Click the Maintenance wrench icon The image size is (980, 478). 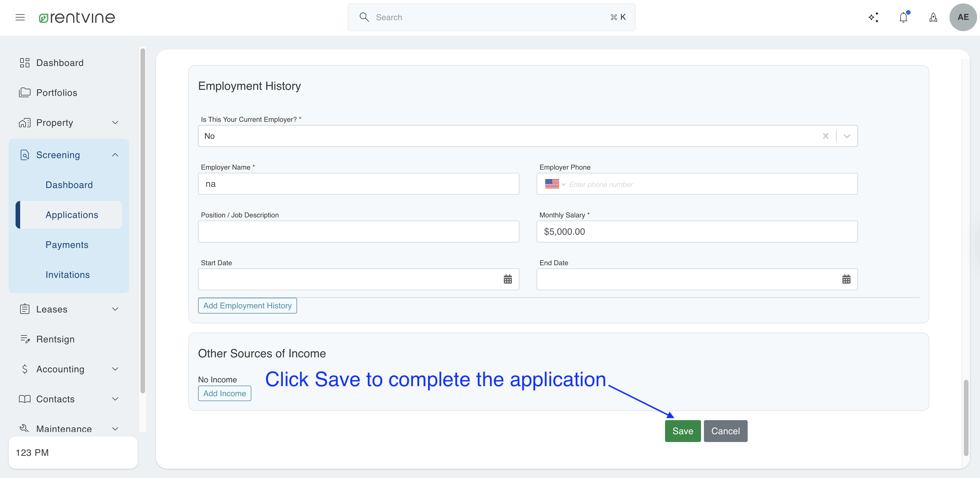click(24, 428)
